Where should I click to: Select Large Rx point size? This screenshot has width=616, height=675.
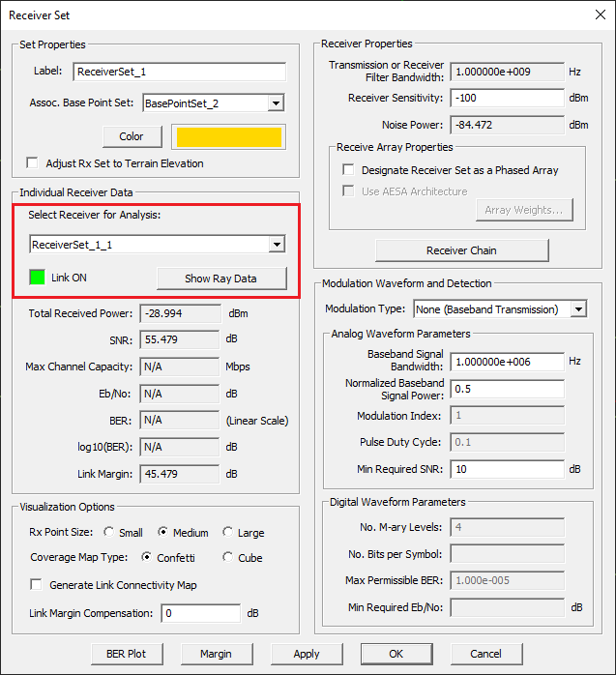pos(227,532)
